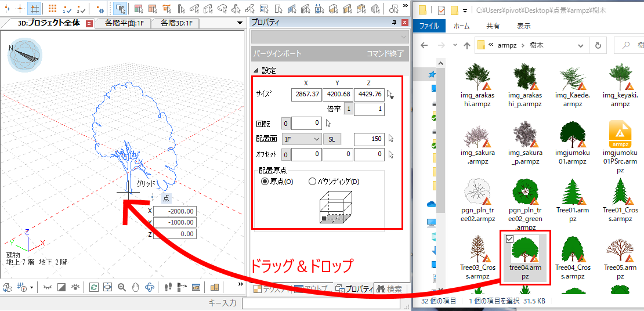
Task: Click the closed-eye hide icon
Action: [x=48, y=287]
